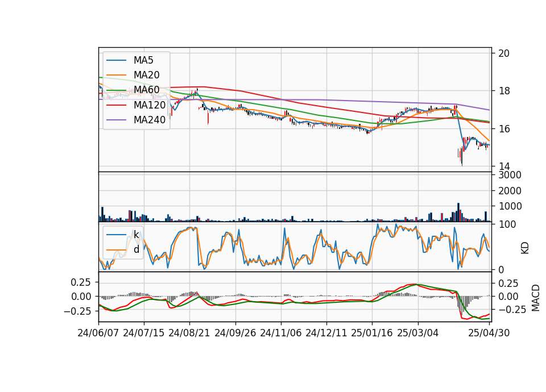Click the left MACD axis value 0.00

click(x=81, y=297)
